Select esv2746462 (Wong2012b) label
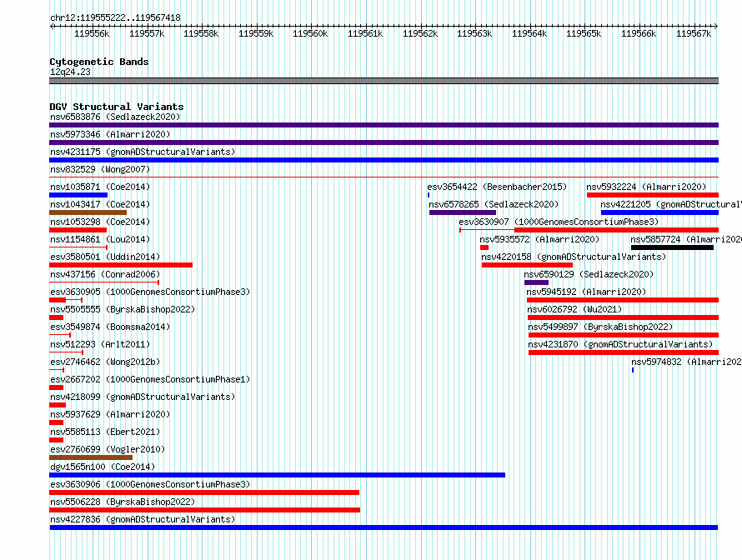 coord(105,362)
